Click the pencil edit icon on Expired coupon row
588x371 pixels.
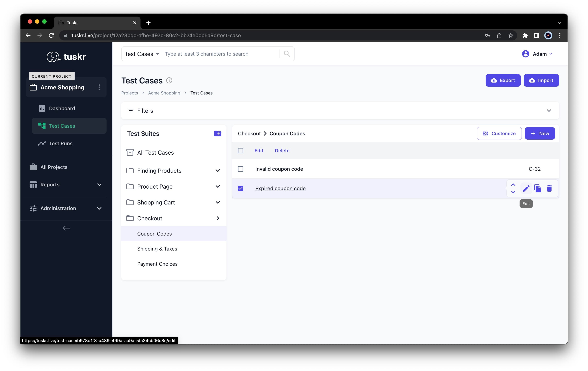pos(526,188)
